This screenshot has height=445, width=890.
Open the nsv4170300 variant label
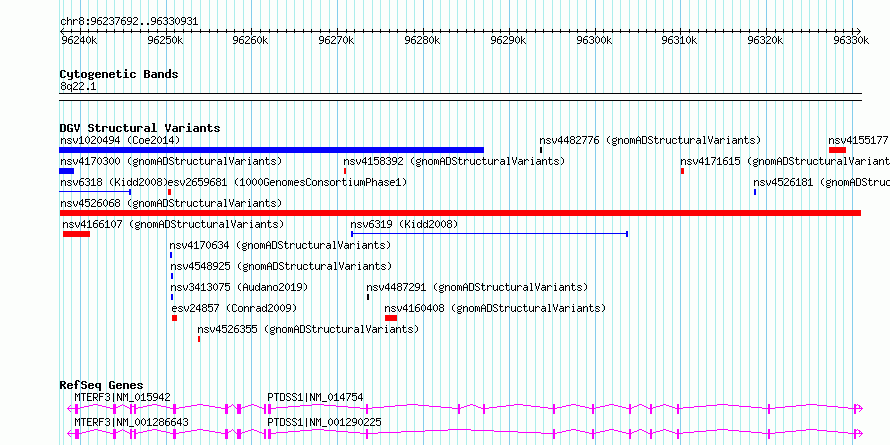point(171,161)
